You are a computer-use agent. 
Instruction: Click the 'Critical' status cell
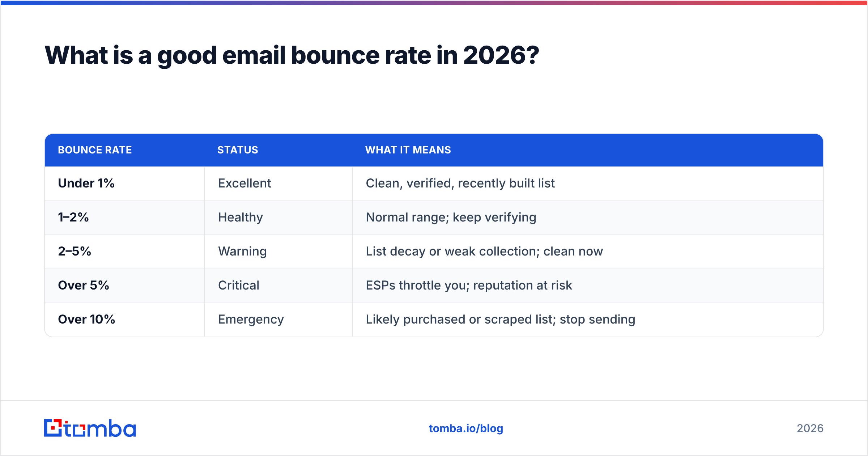coord(278,286)
